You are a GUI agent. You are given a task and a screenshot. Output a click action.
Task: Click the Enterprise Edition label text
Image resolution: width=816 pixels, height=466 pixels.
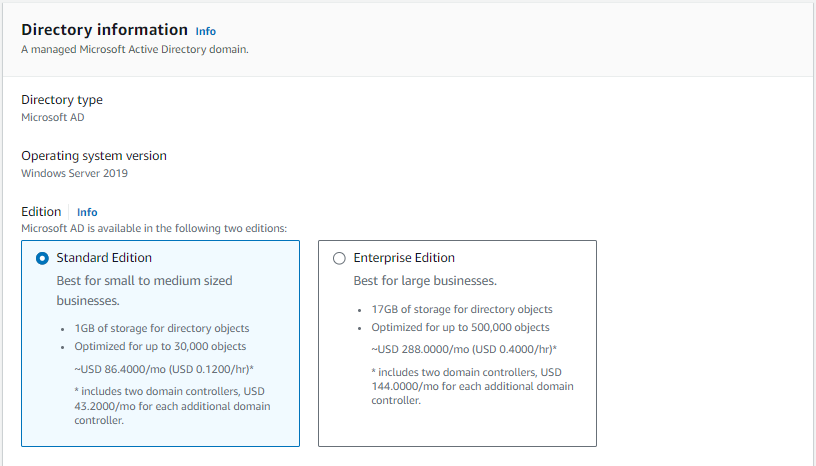click(x=404, y=258)
